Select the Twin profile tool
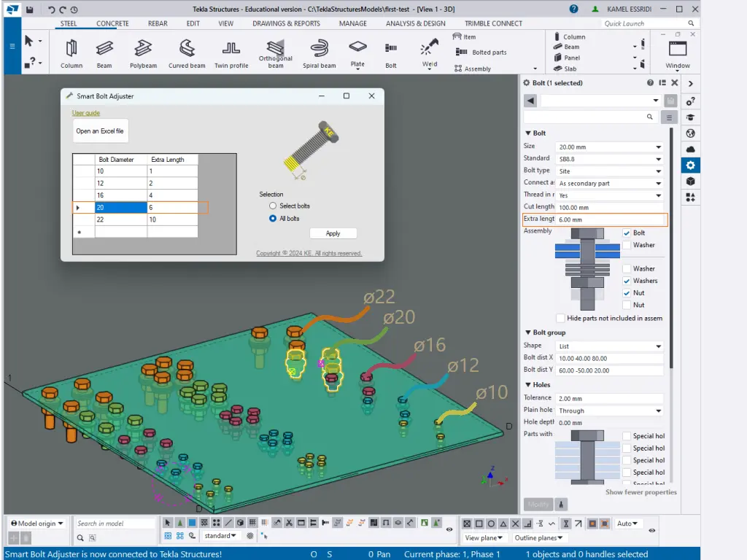This screenshot has width=747, height=560. [x=231, y=53]
